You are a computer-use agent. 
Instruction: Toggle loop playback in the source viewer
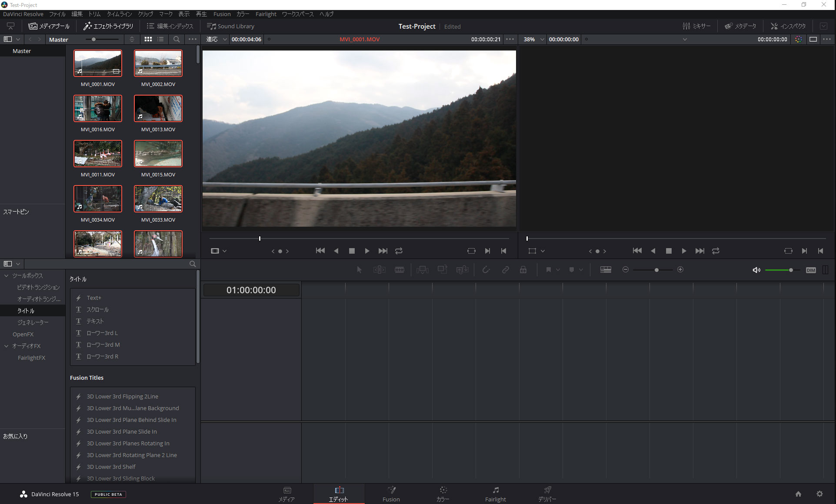point(399,251)
